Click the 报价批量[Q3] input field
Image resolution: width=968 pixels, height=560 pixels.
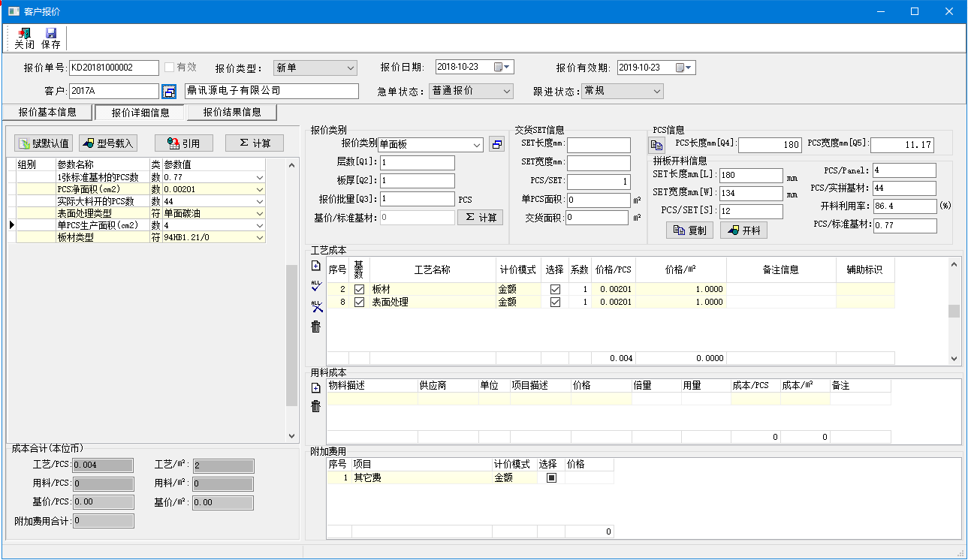[x=417, y=199]
